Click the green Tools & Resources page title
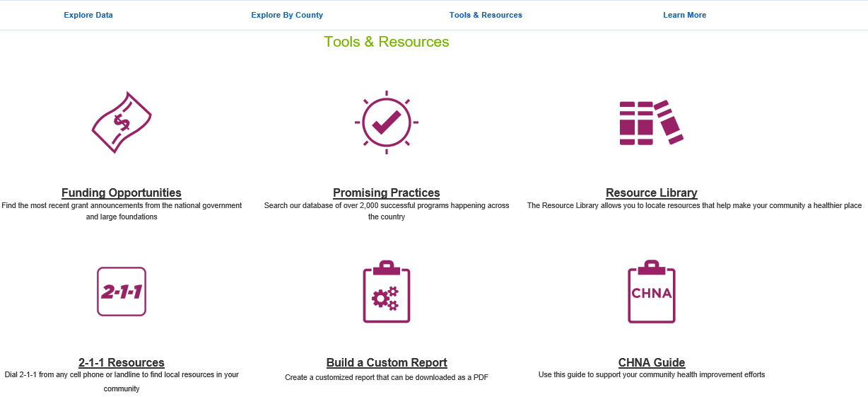Viewport: 868px width, 397px height. pos(387,42)
